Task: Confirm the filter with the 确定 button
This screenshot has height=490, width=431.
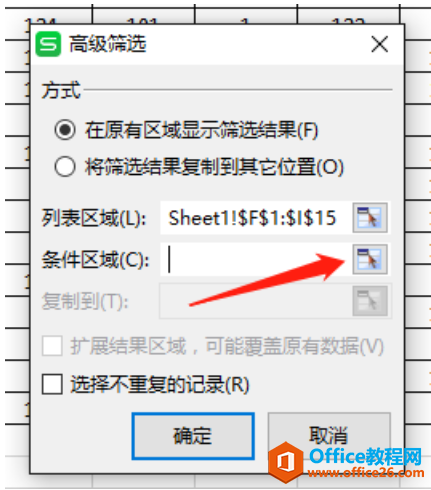Action: point(193,436)
